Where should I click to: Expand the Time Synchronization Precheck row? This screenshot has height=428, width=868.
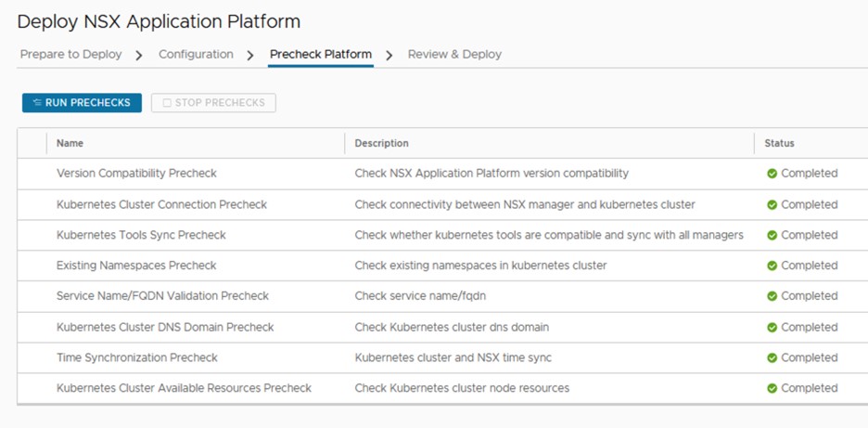click(32, 357)
